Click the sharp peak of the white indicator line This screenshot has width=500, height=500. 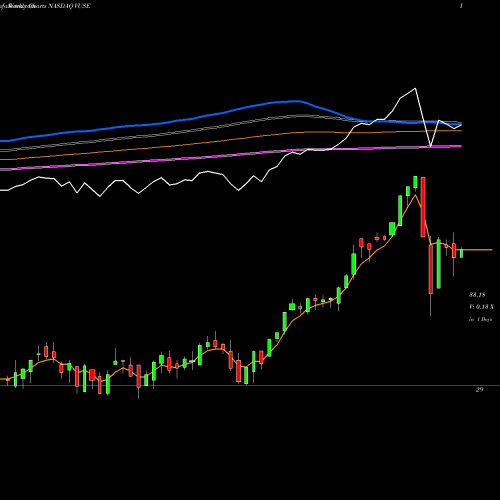[x=415, y=88]
